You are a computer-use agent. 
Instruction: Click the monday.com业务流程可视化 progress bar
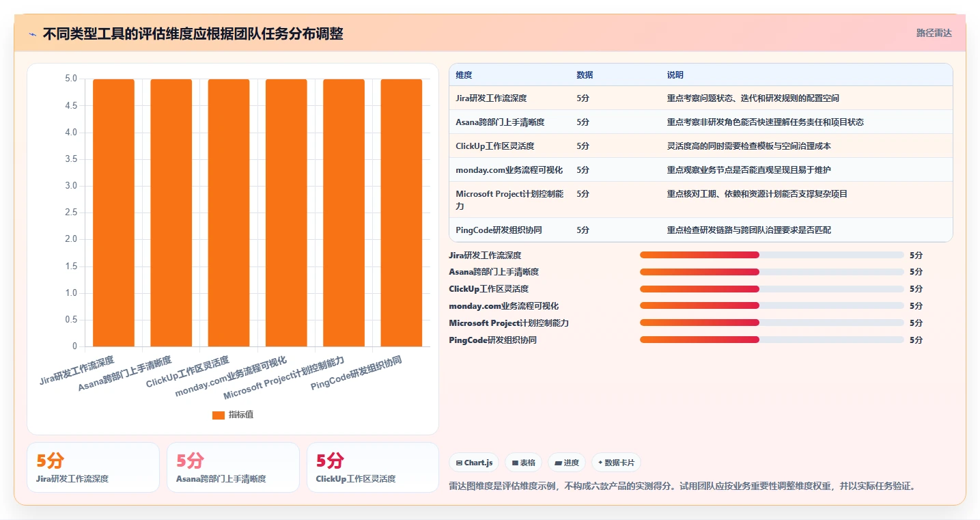(x=772, y=305)
